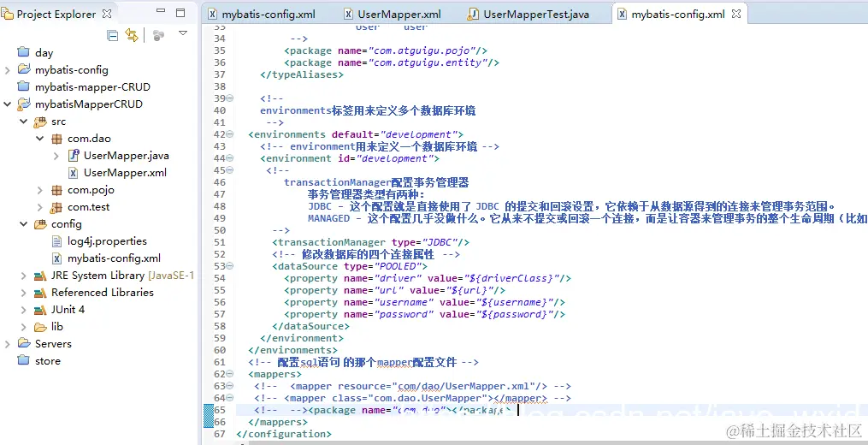Open Project Explorer view menu triangle
Viewport: 868px width, 445px height.
183,33
